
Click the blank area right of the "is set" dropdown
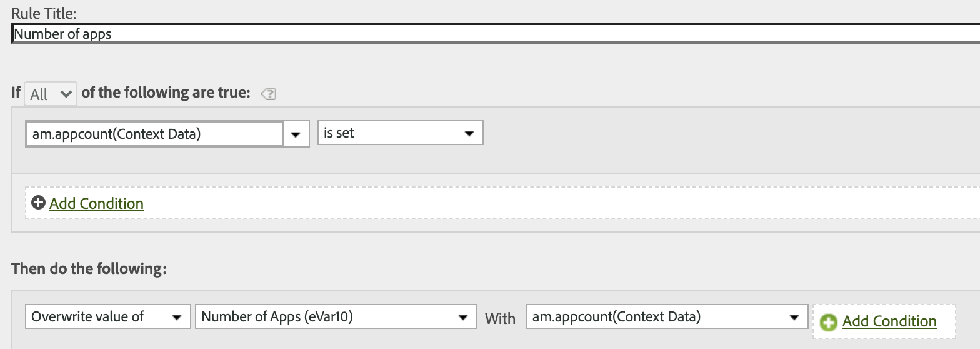(x=687, y=134)
